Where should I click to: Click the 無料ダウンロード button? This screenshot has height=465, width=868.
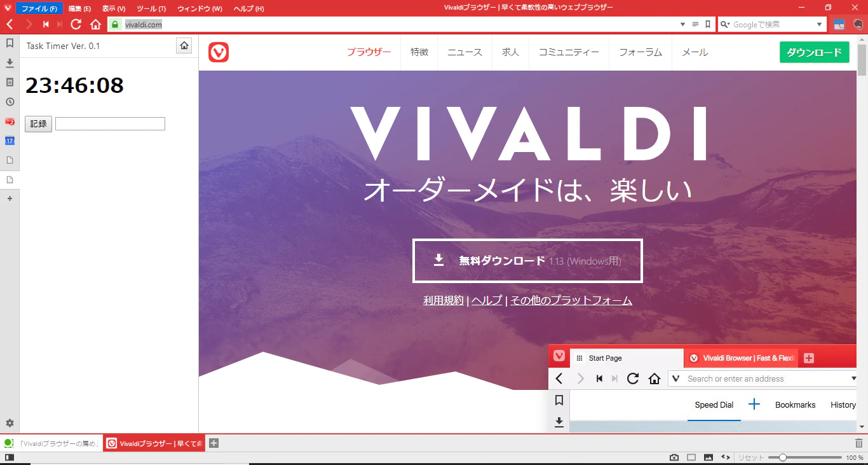coord(527,261)
